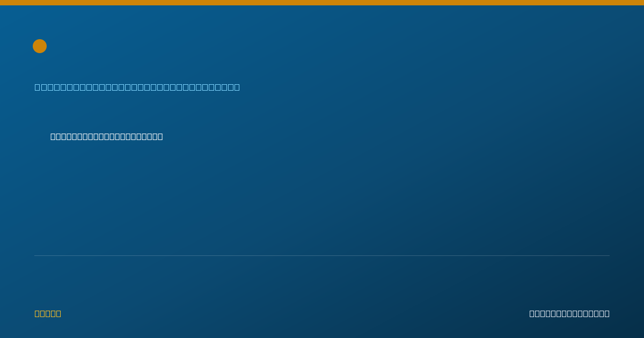Click the orange bar along the top edge
The image size is (644, 338).
tap(322, 3)
